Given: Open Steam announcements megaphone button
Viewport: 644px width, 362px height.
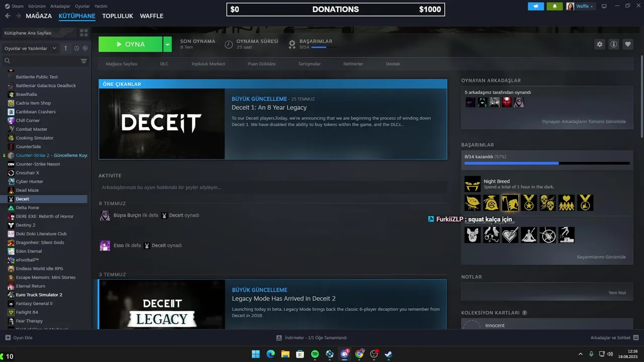Looking at the screenshot, I should pyautogui.click(x=536, y=6).
